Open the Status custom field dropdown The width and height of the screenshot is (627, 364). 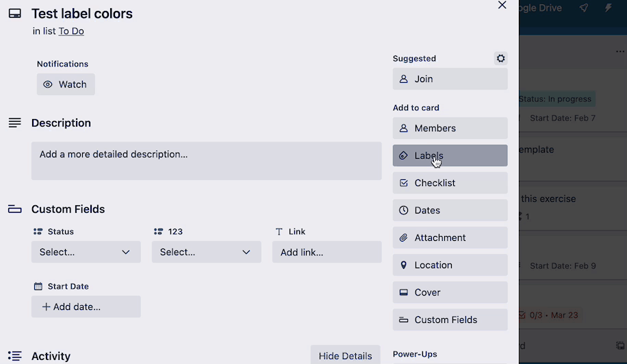tap(86, 252)
